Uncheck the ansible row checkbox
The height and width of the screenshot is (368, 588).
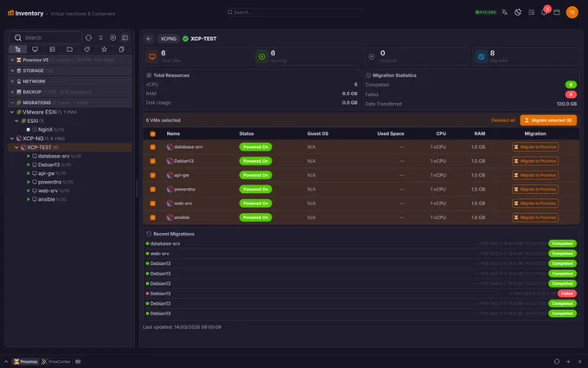point(153,218)
